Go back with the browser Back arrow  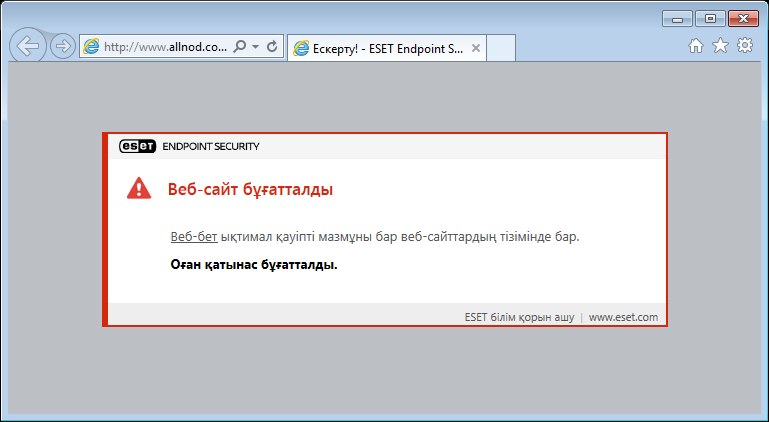tap(28, 46)
